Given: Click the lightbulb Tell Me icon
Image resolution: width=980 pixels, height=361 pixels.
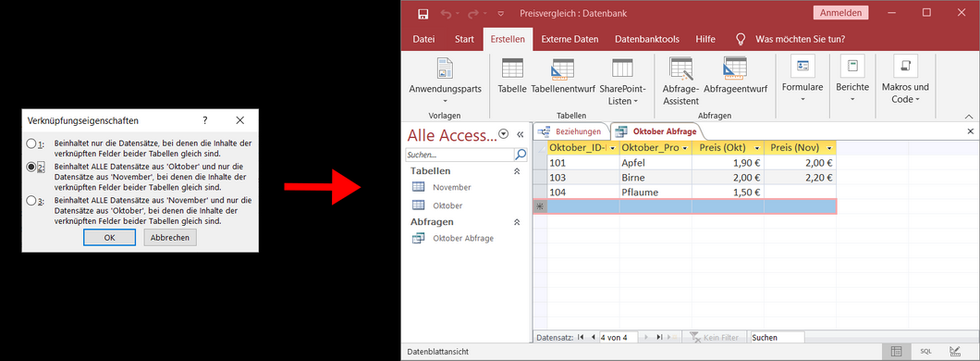Looking at the screenshot, I should pyautogui.click(x=741, y=39).
